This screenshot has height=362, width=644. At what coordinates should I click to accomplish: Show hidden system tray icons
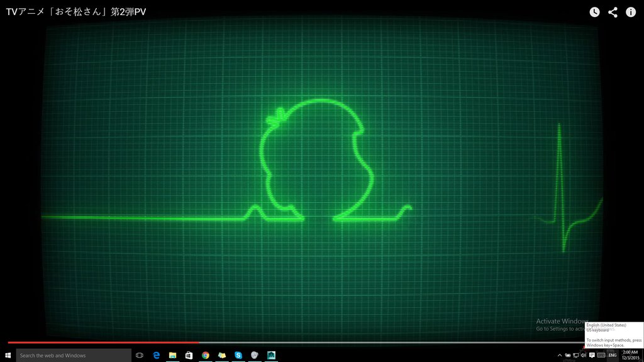coord(559,356)
